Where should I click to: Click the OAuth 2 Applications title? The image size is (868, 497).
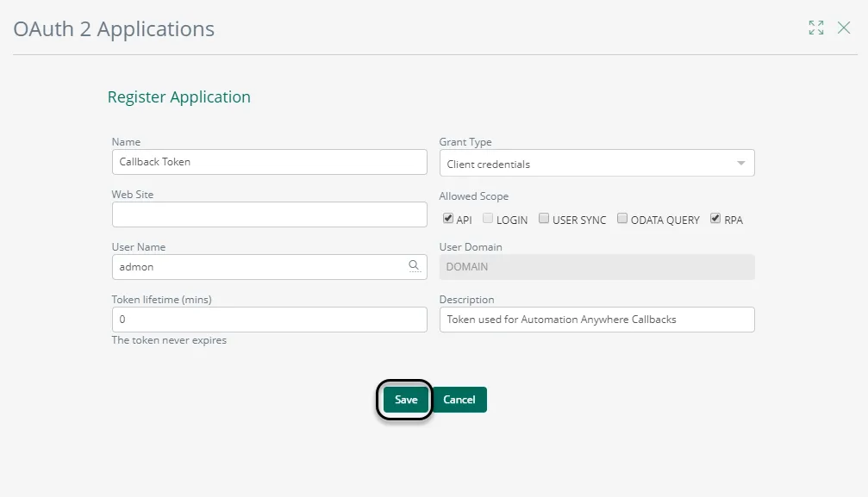pyautogui.click(x=114, y=28)
